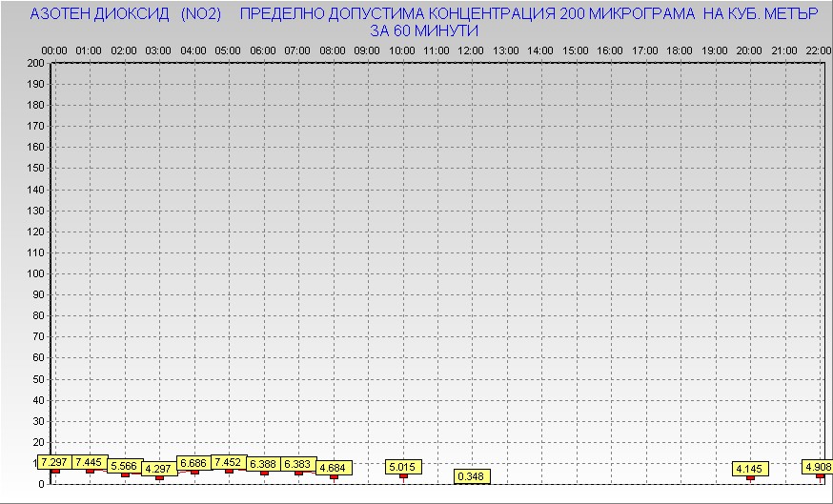
Task: Click the red data marker under 4.684
Action: pos(333,477)
